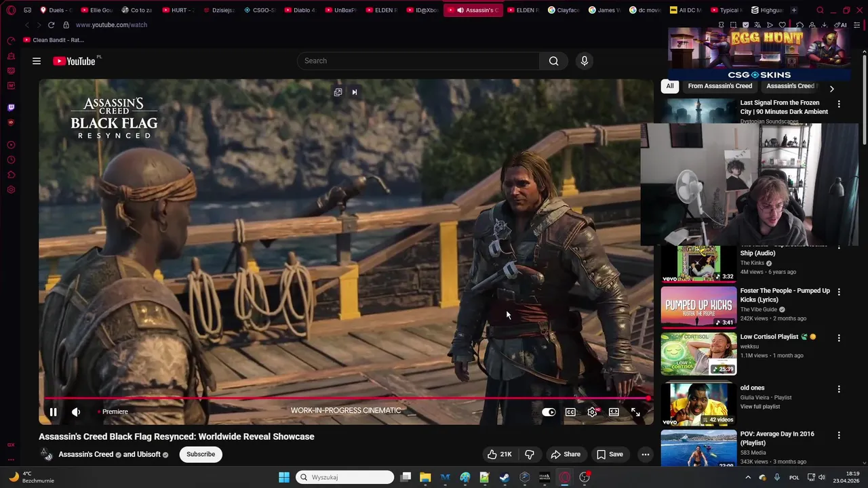Select the From Assassin's Creed chip

(719, 86)
